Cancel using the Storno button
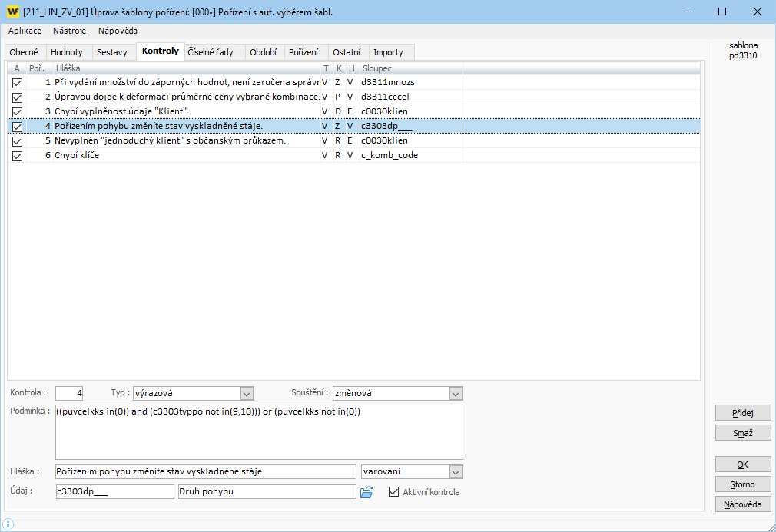Screen dimensions: 776x532 tap(742, 484)
